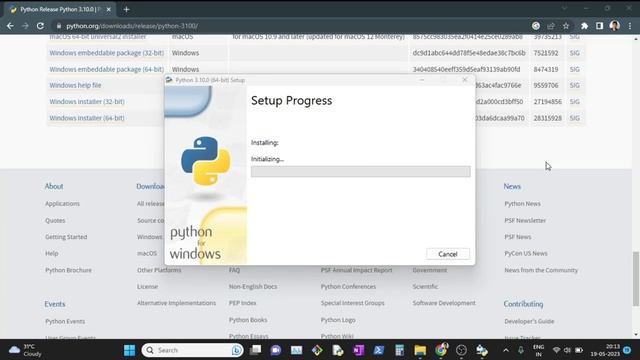The image size is (640, 360).
Task: Open the Python Brochure footer link
Action: (68, 270)
